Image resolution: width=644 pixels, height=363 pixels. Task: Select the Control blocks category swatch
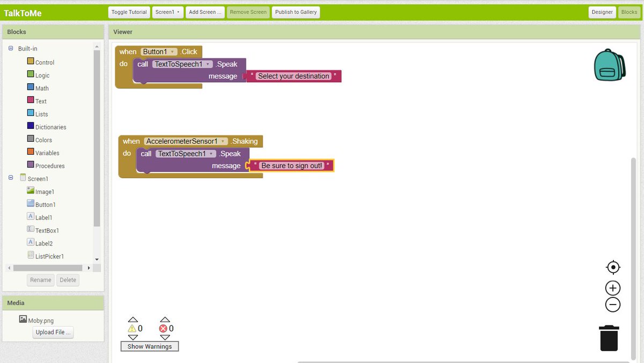(x=31, y=62)
